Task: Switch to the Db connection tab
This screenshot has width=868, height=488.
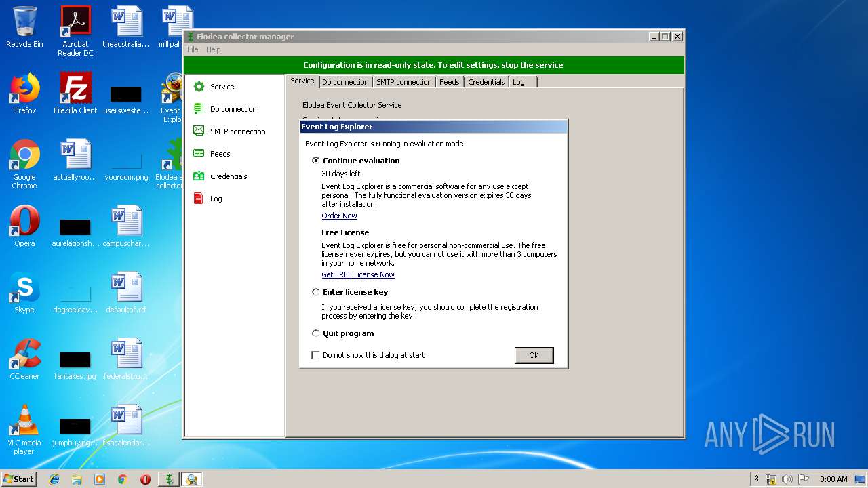Action: pos(345,82)
